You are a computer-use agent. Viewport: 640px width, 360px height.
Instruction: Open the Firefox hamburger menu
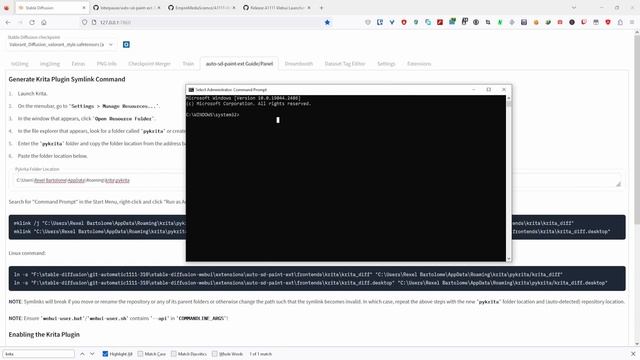(x=632, y=22)
